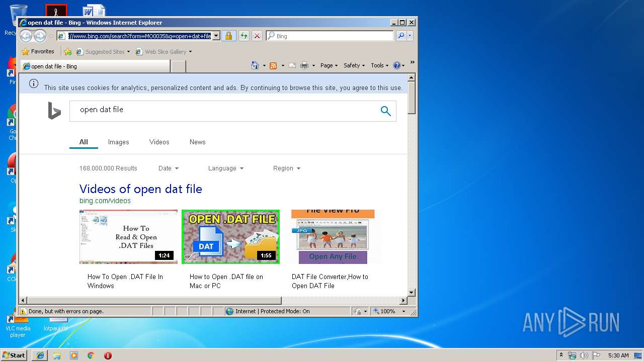Screen dimensions: 644x362
Task: Click the Read Mail icon
Action: click(292, 65)
